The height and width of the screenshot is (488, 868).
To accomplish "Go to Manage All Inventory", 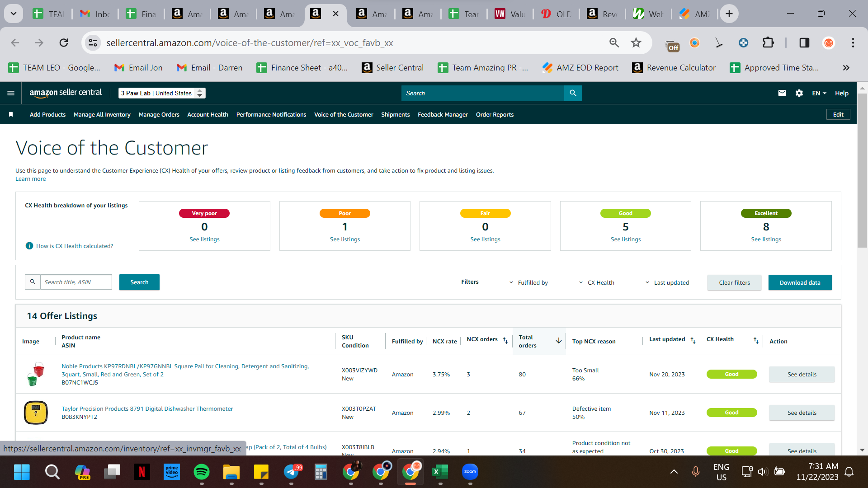I will 102,115.
